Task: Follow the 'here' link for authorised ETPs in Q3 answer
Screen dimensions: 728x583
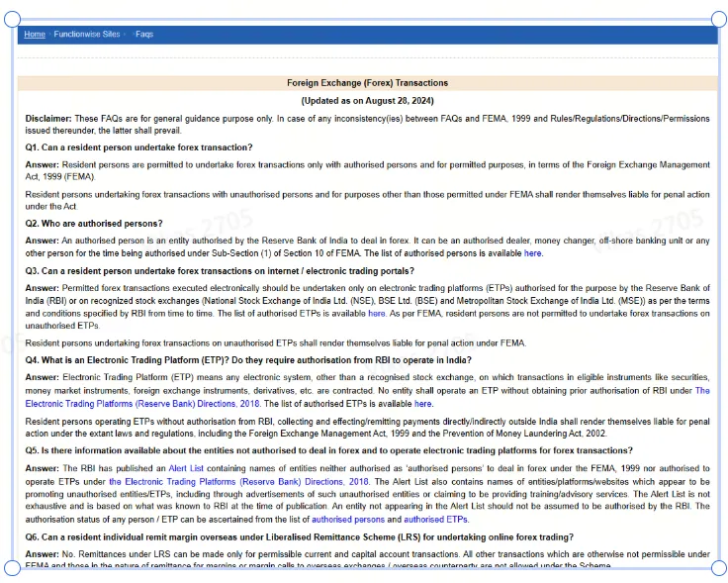Action: 377,313
